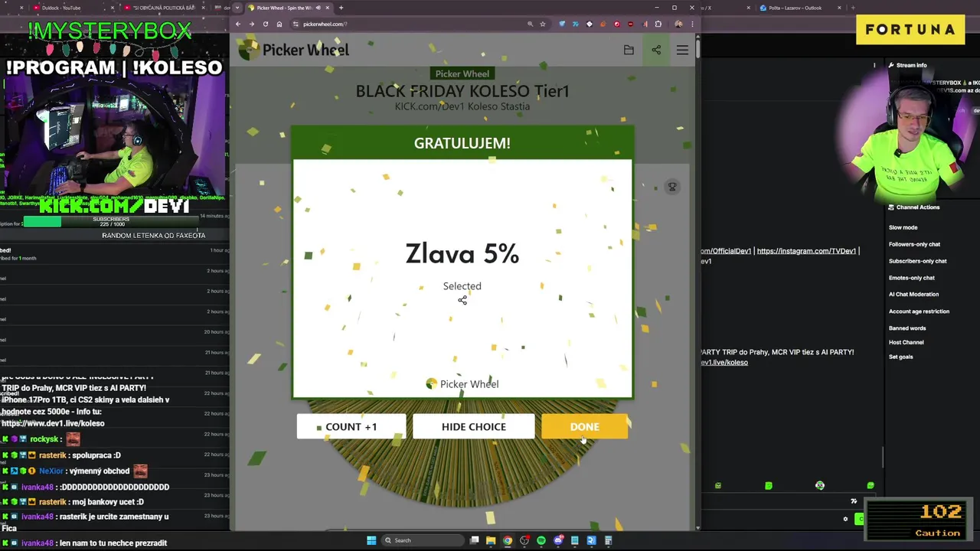980x551 pixels.
Task: Open Discord from the taskbar
Action: pos(558,540)
